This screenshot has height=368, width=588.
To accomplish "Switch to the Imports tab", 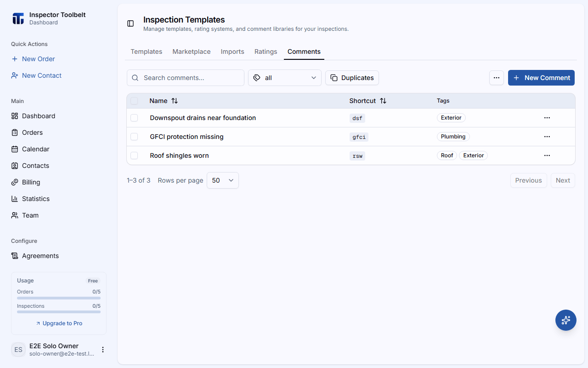I will point(232,52).
